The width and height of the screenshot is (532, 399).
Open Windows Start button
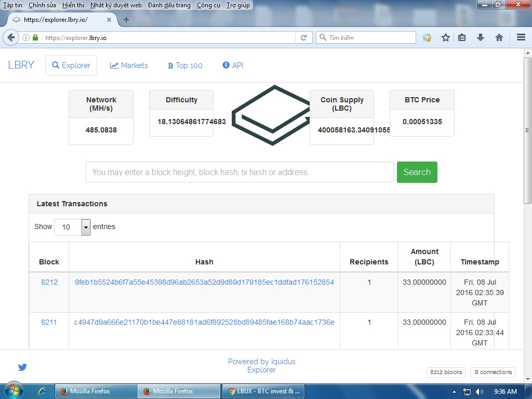coord(14,391)
